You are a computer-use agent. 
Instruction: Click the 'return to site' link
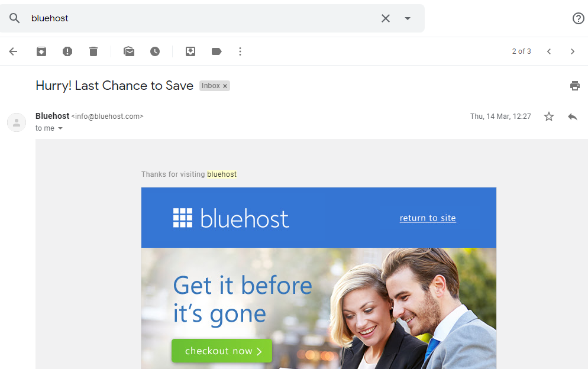click(x=428, y=218)
